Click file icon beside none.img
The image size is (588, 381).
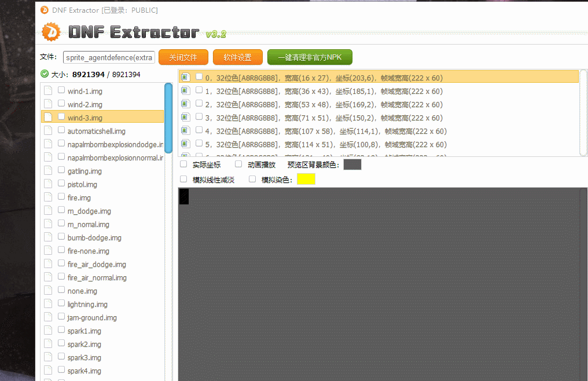pos(48,291)
